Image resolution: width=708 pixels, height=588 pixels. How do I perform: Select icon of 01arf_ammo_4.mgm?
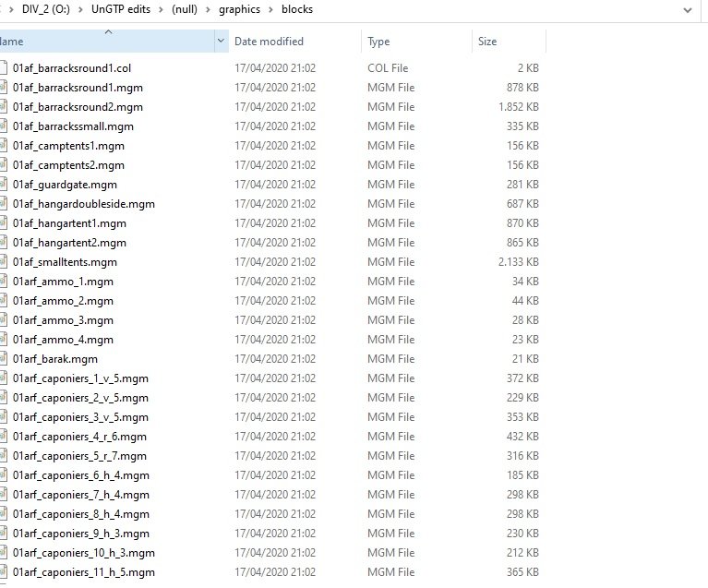[x=4, y=340]
